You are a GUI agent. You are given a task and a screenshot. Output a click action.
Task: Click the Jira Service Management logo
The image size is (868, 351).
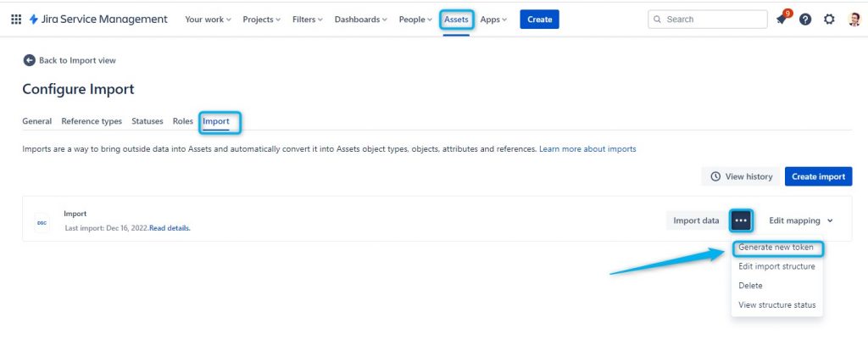point(98,19)
